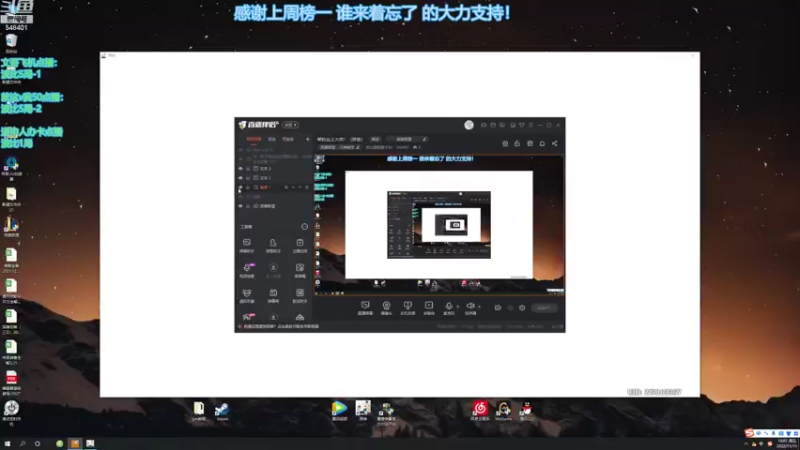Toggle the lock on the red selected source
The width and height of the screenshot is (800, 450).
[x=248, y=187]
